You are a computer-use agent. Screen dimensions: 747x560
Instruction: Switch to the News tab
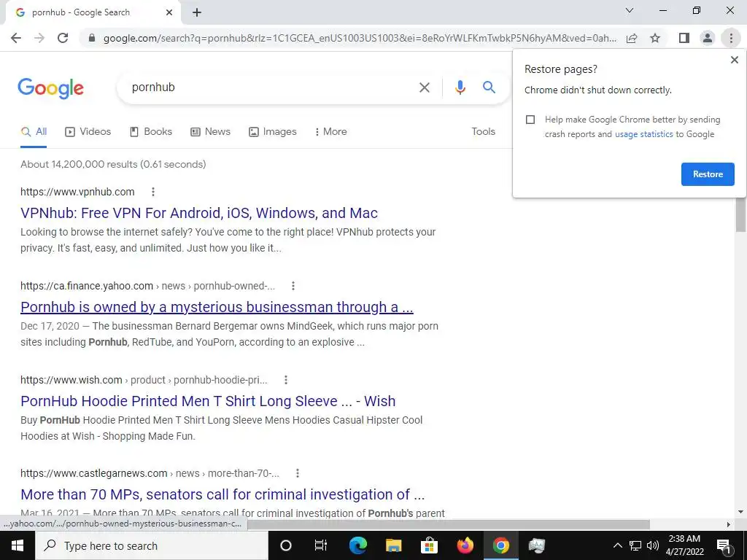pyautogui.click(x=211, y=132)
